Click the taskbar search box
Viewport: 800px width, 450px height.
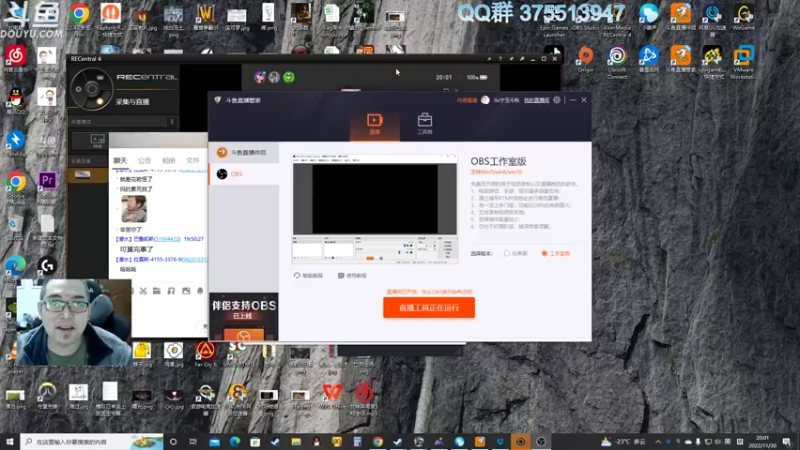tap(92, 441)
